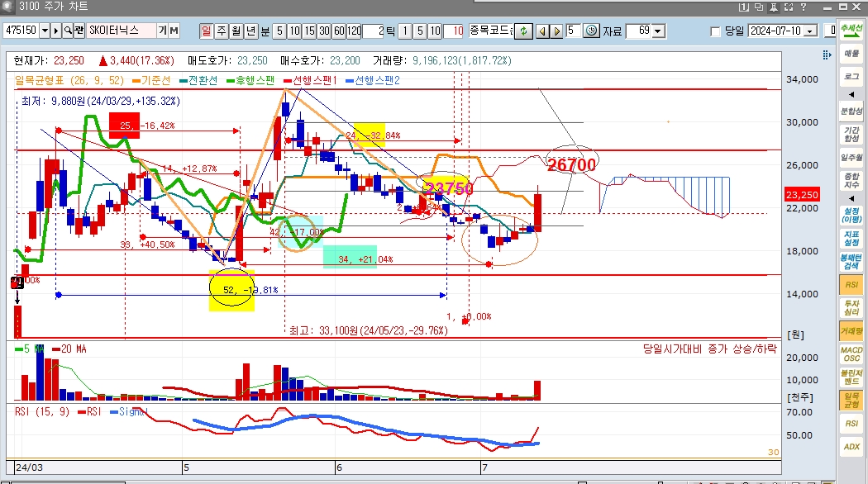
Task: Click the 봉패턴검색 candle pattern search
Action: point(851,262)
